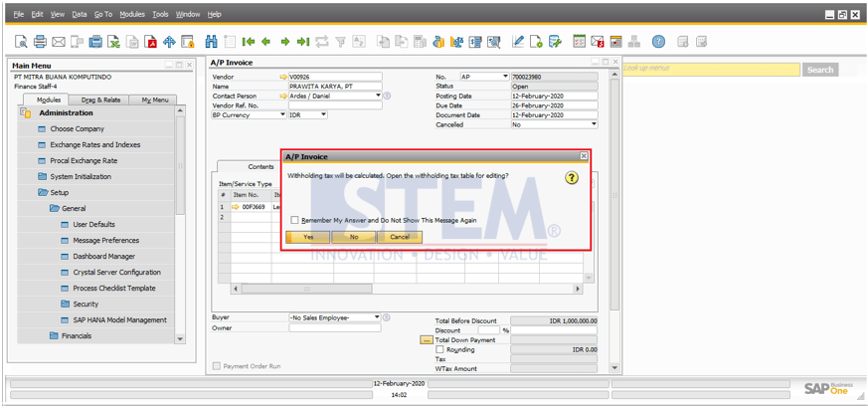Viewport: 868px width, 408px height.
Task: Click Yes in withholding tax dialog
Action: [x=308, y=237]
